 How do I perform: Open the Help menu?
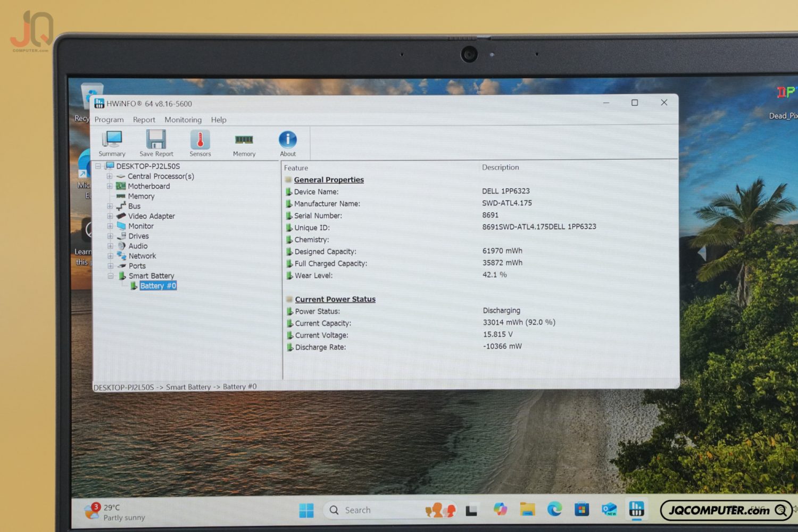(x=219, y=120)
